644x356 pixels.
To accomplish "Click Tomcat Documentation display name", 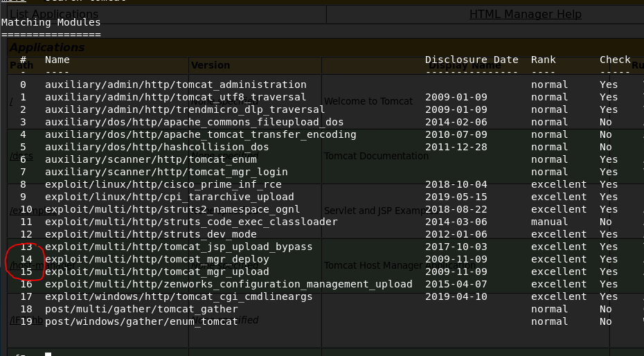I will coord(376,156).
